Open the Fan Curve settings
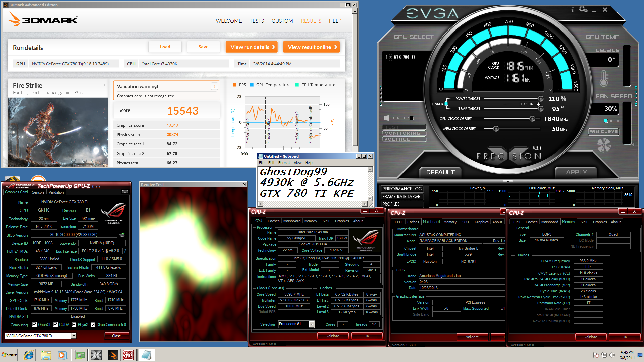Screen dimensions: 644x362 (x=604, y=132)
